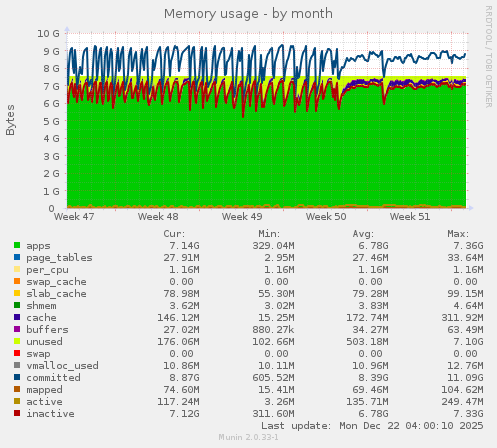Image resolution: width=497 pixels, height=448 pixels.
Task: Click the 'Munin 2.0.33-1' footer text
Action: click(248, 437)
